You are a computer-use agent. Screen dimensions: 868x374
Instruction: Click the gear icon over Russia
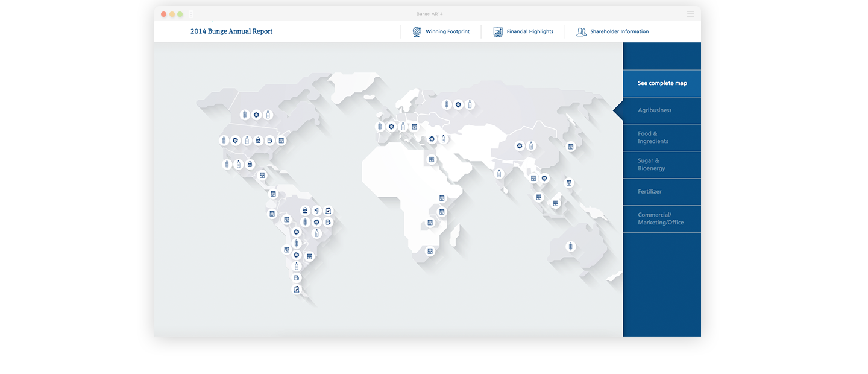click(x=458, y=104)
